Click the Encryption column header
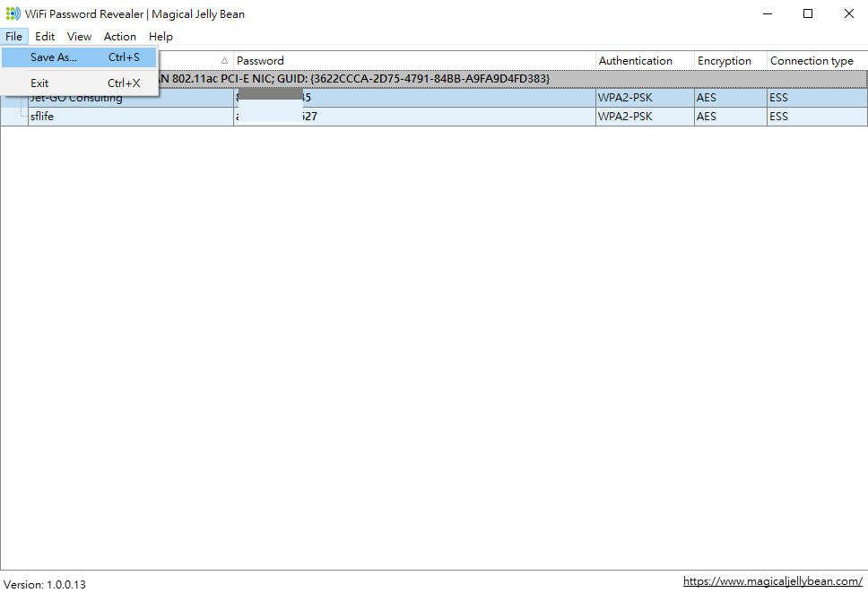 pyautogui.click(x=731, y=61)
